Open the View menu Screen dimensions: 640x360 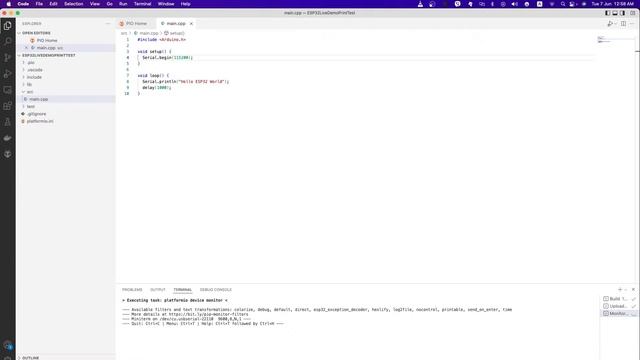(x=95, y=4)
